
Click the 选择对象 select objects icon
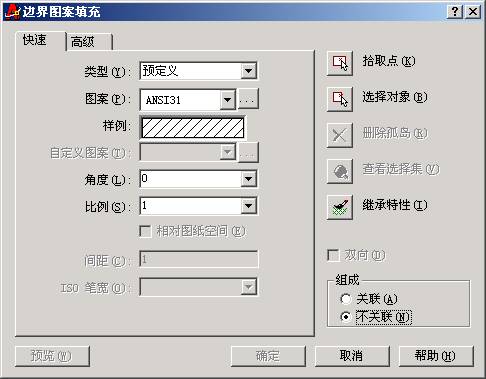coord(340,99)
